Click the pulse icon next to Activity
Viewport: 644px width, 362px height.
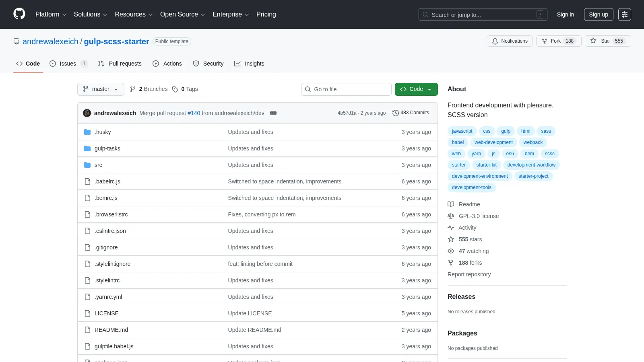tap(451, 228)
